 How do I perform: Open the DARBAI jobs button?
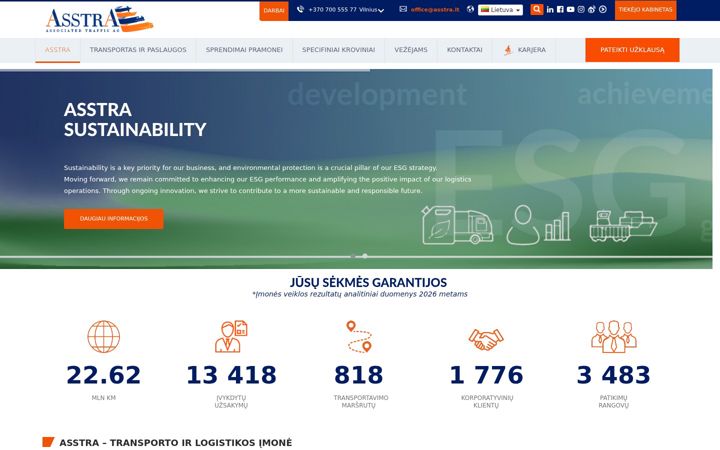pyautogui.click(x=274, y=11)
